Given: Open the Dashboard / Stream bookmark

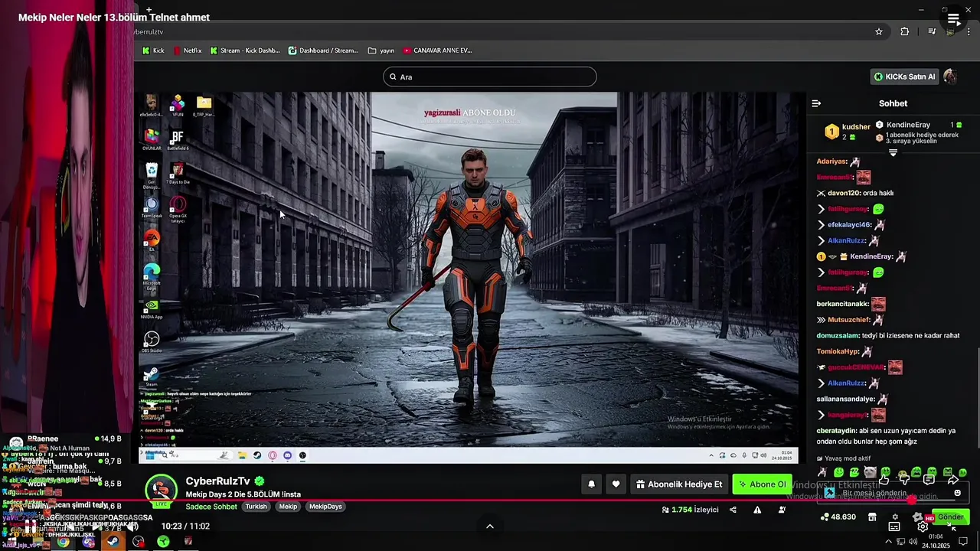Looking at the screenshot, I should tap(323, 51).
